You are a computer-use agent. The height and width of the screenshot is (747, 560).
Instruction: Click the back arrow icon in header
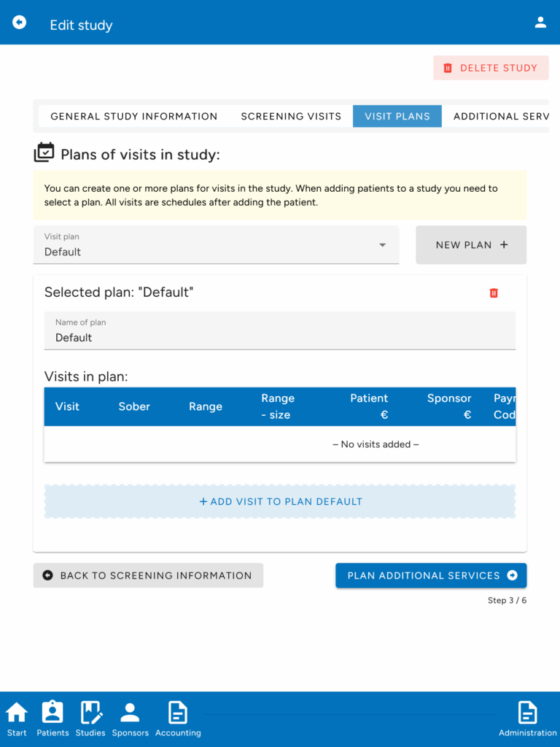click(19, 23)
